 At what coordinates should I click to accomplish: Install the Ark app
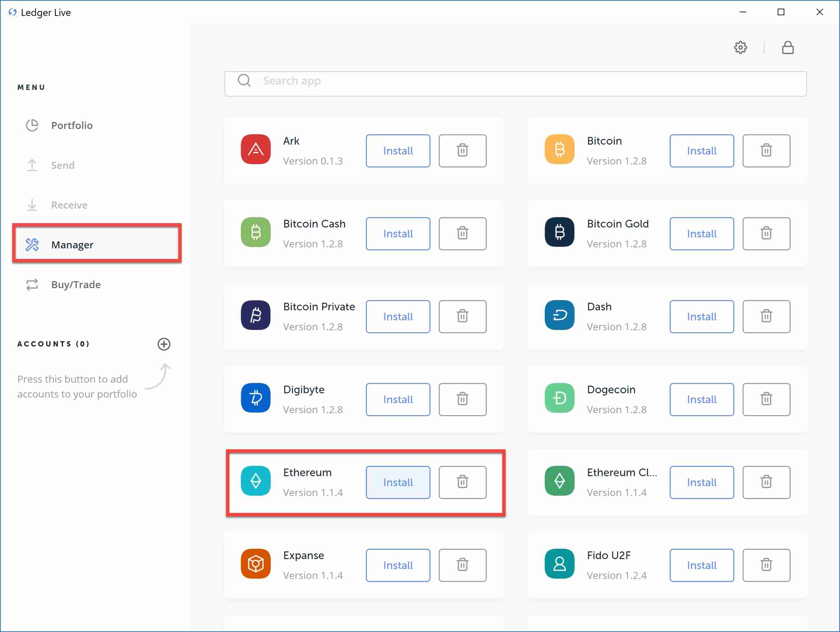coord(398,151)
